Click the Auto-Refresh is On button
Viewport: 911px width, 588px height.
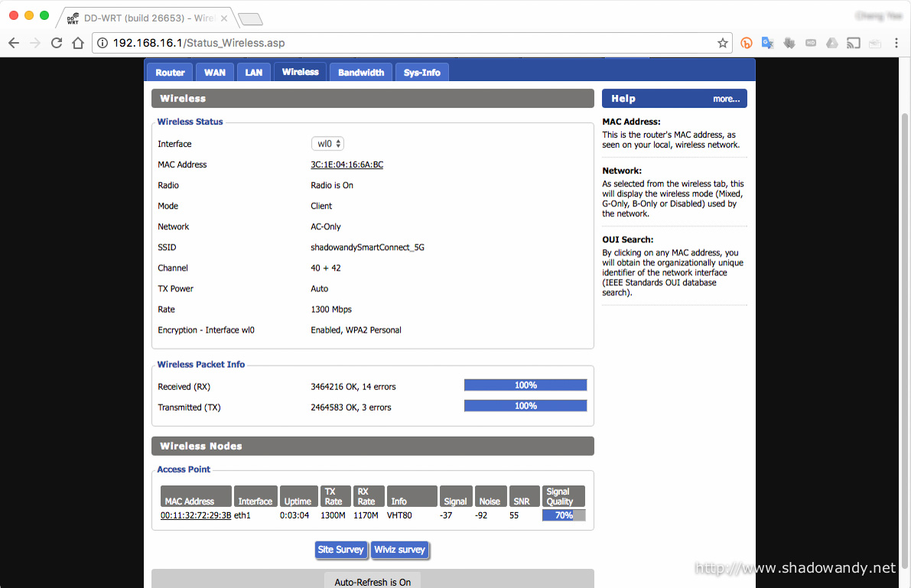coord(373,582)
